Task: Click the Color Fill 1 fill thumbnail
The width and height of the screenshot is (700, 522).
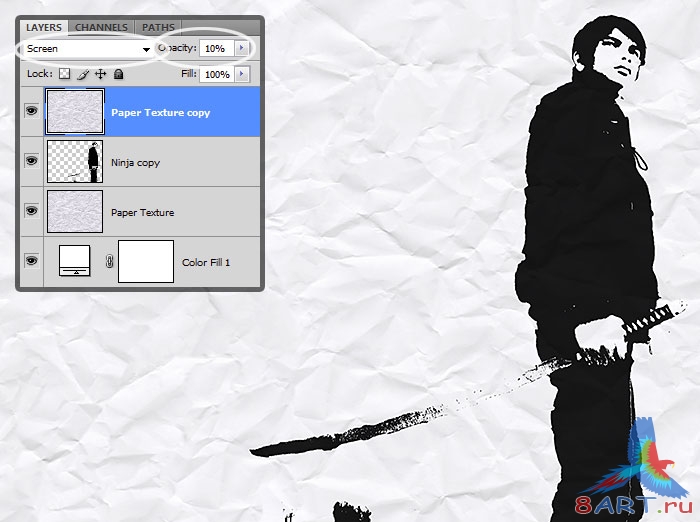Action: pos(75,260)
